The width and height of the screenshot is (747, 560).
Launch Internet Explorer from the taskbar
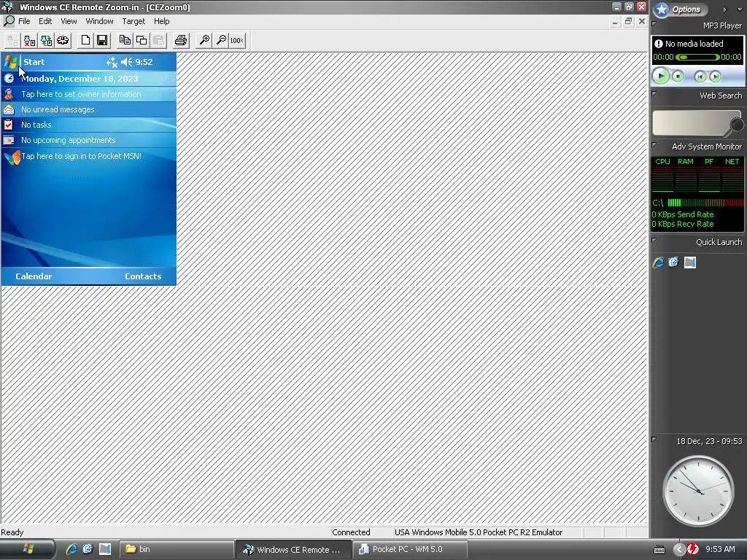tap(71, 549)
